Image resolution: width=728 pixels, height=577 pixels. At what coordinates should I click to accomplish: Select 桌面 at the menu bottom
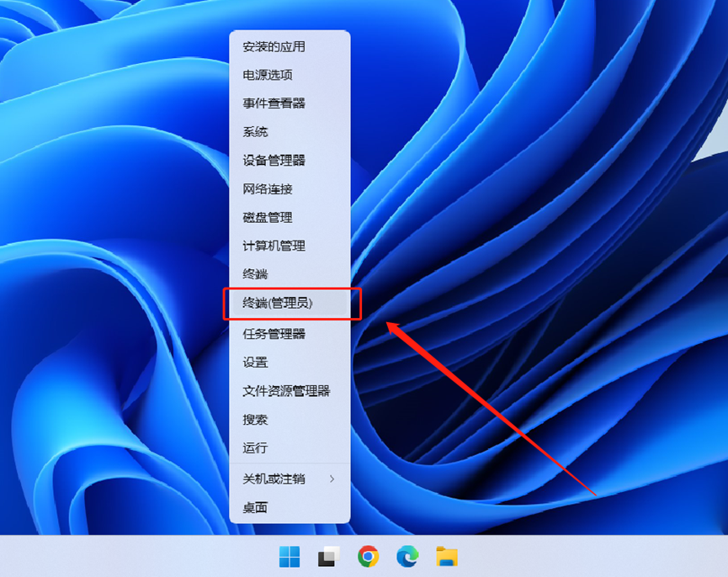[290, 507]
